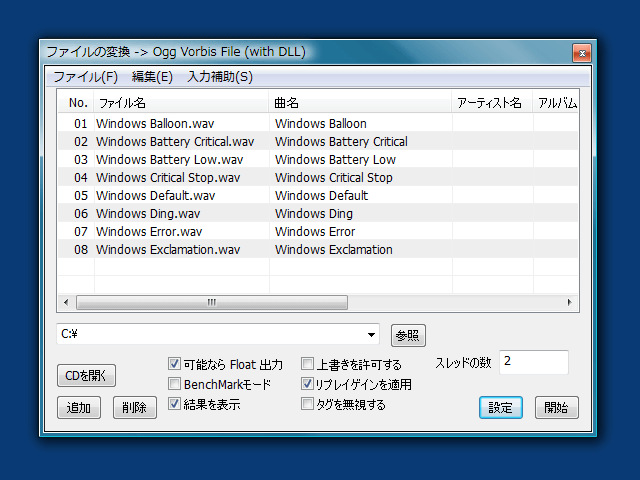This screenshot has height=480, width=640.
Task: Click the scrollbar right arrow
Action: click(x=569, y=302)
